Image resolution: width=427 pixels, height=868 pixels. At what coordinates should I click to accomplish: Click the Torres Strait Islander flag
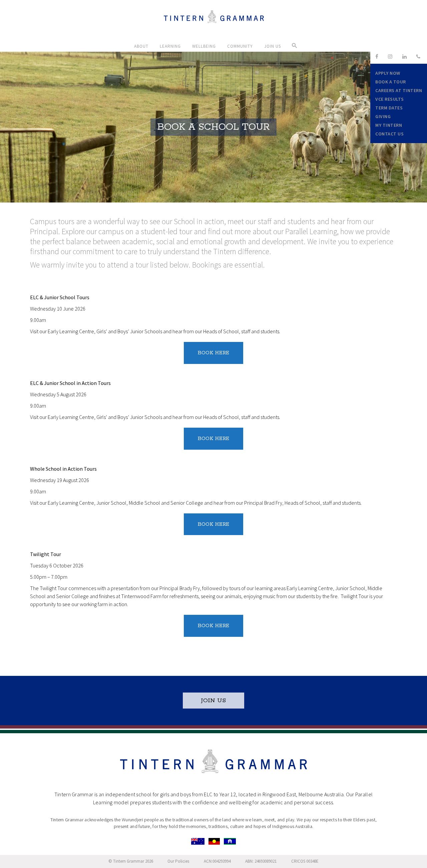pos(230,841)
